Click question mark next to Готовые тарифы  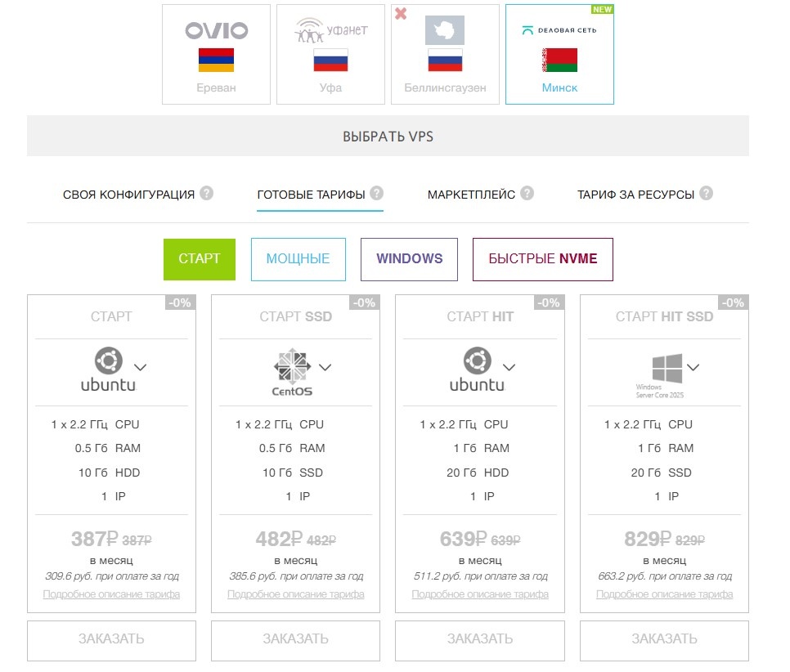pyautogui.click(x=377, y=194)
